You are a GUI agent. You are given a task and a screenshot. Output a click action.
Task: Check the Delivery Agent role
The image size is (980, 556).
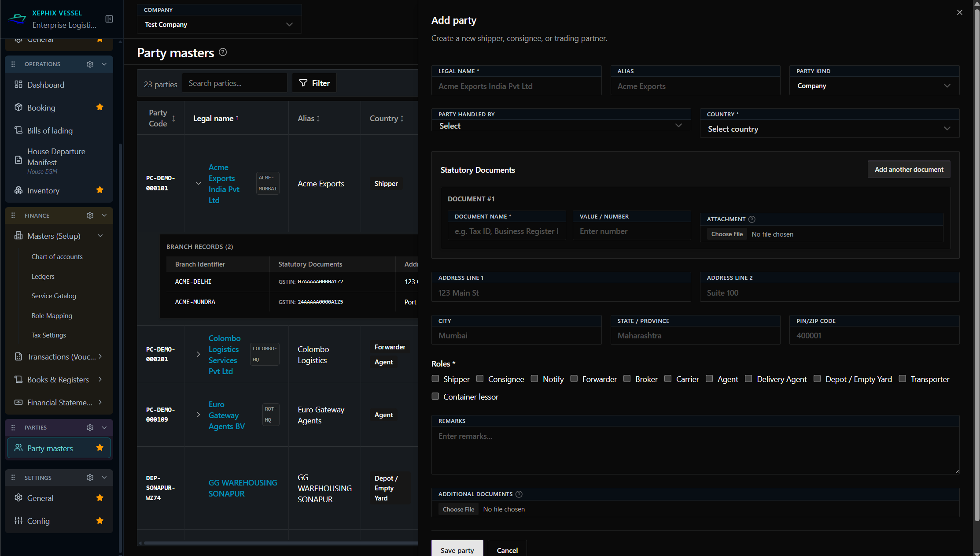[x=748, y=378]
